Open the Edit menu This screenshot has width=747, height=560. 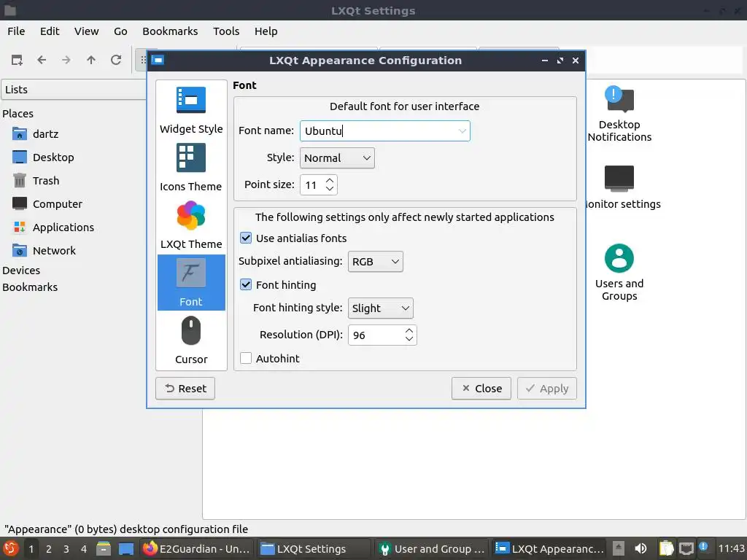click(50, 31)
